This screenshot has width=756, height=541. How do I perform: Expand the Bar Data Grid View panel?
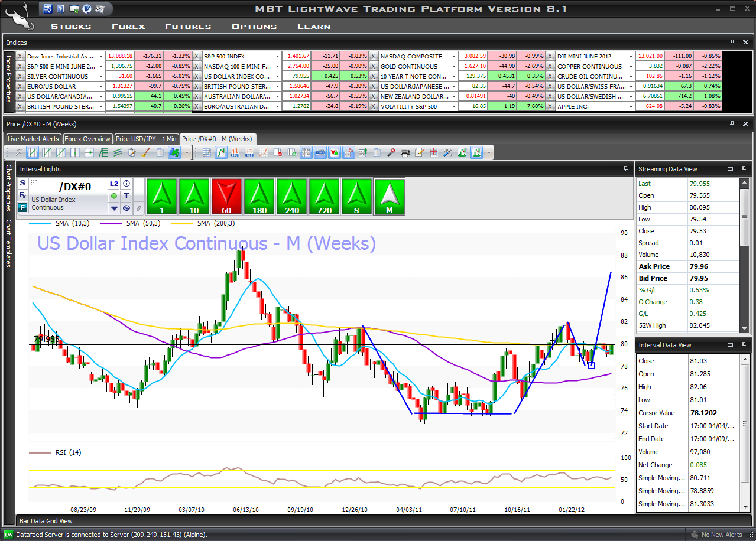[x=46, y=521]
